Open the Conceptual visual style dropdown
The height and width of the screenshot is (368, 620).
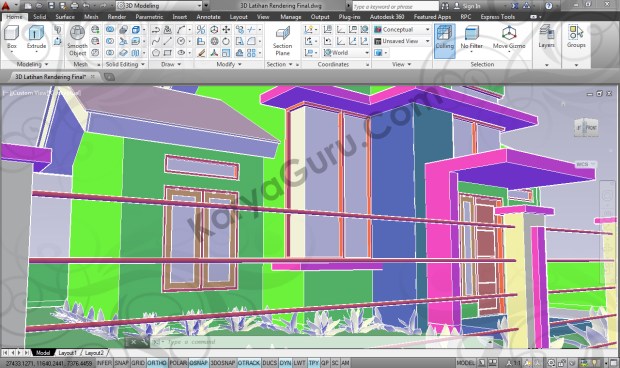click(x=402, y=30)
